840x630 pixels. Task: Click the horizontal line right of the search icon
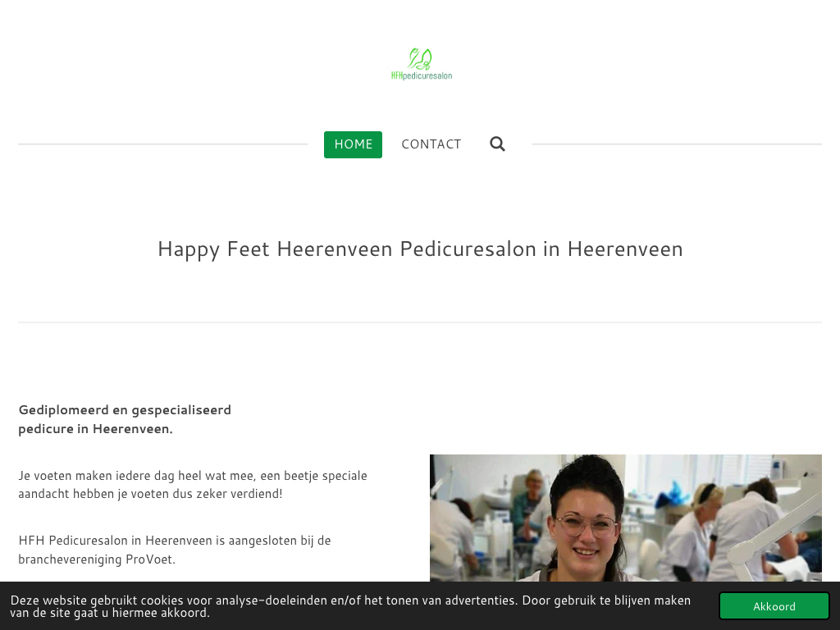click(x=677, y=144)
